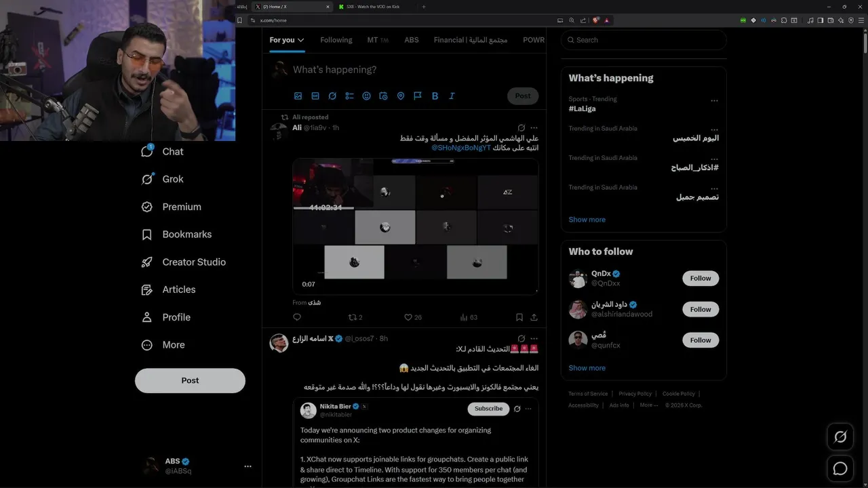Show more trends in What's happening
The height and width of the screenshot is (488, 868).
pos(587,220)
